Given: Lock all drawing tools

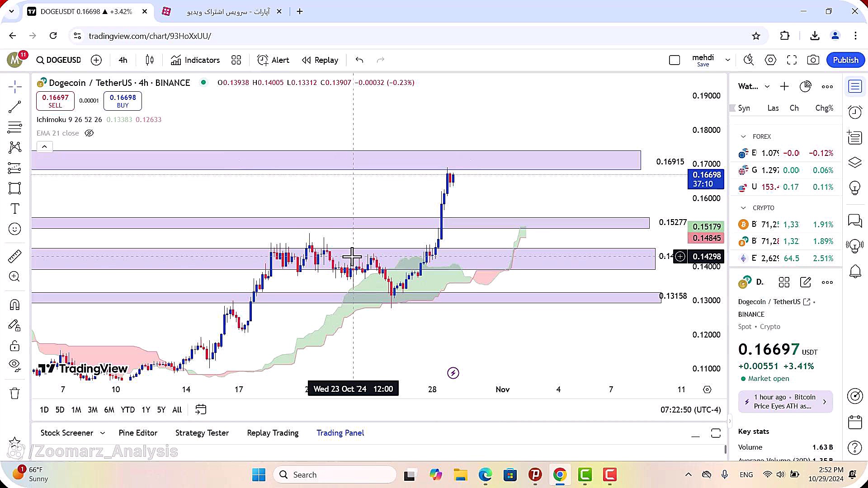Looking at the screenshot, I should [14, 346].
